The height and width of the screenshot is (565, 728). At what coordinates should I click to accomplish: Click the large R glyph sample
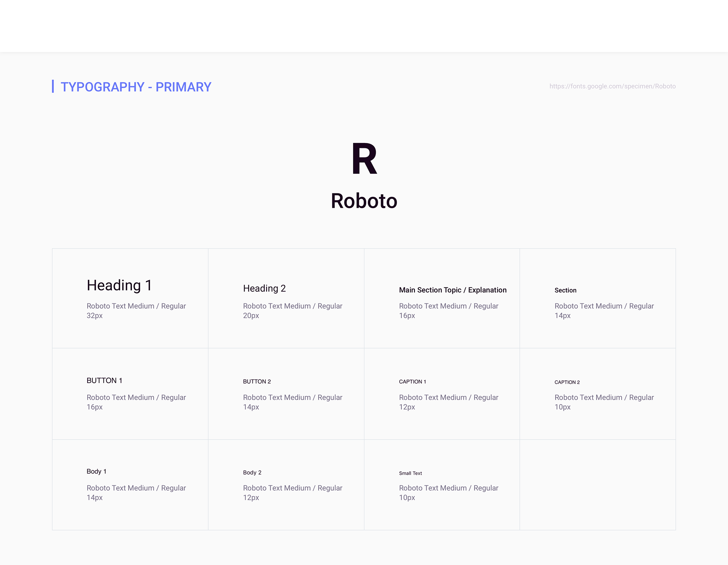coord(364,159)
